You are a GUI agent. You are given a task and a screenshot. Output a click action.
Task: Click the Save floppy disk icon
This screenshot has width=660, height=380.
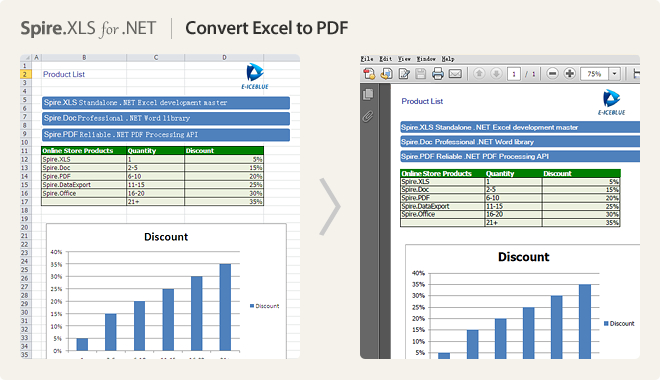click(x=420, y=74)
